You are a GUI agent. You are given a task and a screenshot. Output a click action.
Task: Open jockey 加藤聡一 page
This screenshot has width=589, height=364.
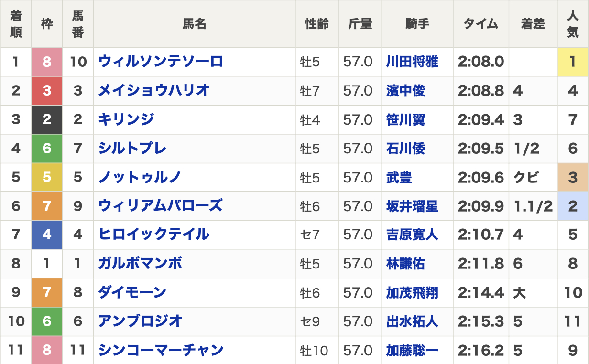tap(412, 350)
